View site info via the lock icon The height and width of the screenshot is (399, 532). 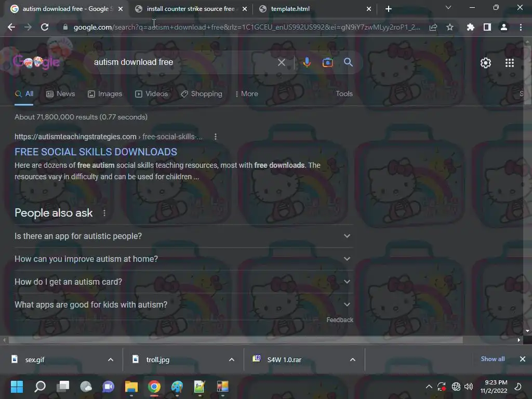(x=65, y=27)
